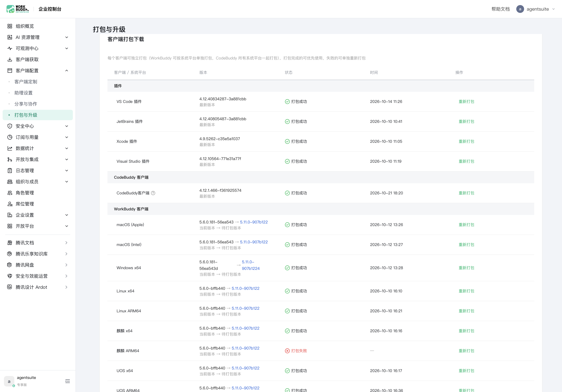Click the 可观测中心 pulse icon

10,49
